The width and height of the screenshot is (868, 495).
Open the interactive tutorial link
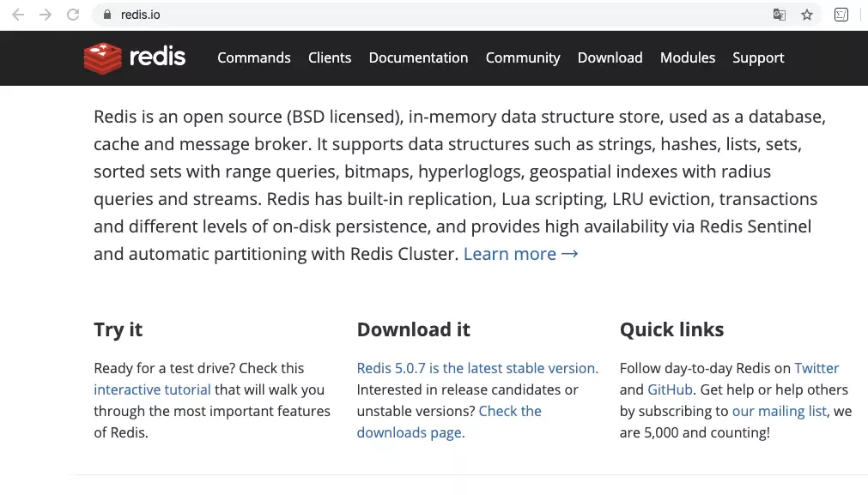152,389
